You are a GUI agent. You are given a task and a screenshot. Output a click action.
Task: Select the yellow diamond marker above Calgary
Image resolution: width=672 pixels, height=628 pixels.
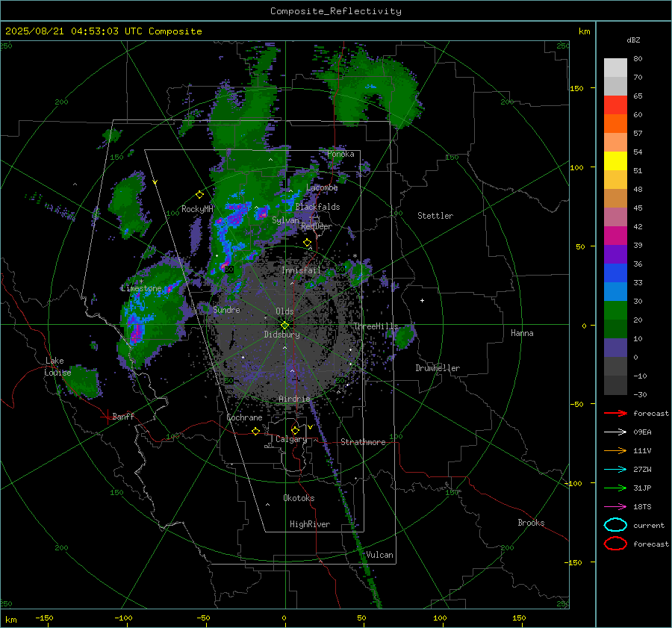(295, 430)
